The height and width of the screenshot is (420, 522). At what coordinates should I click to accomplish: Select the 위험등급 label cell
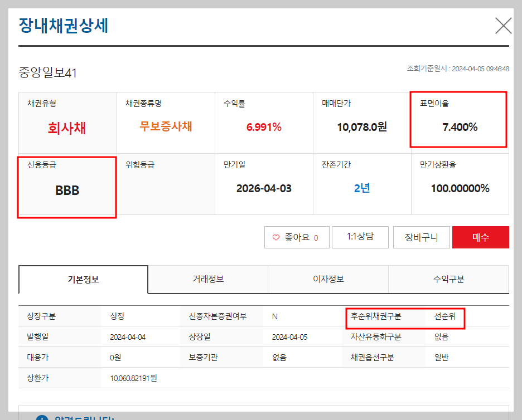(x=140, y=165)
